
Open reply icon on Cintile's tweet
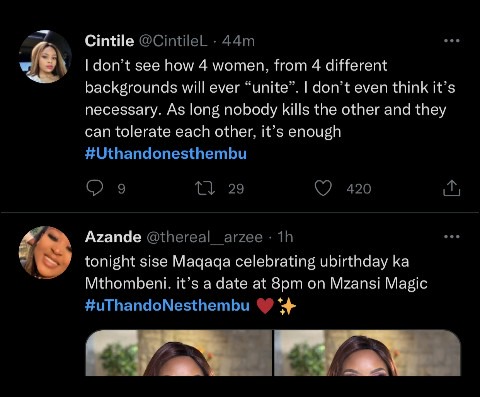click(95, 188)
